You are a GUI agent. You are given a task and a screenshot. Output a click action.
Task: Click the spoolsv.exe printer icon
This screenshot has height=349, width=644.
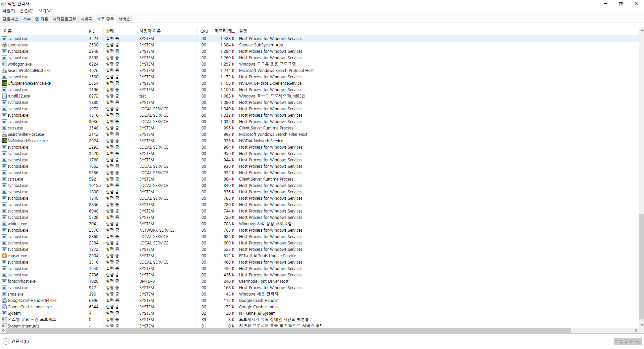tap(4, 45)
